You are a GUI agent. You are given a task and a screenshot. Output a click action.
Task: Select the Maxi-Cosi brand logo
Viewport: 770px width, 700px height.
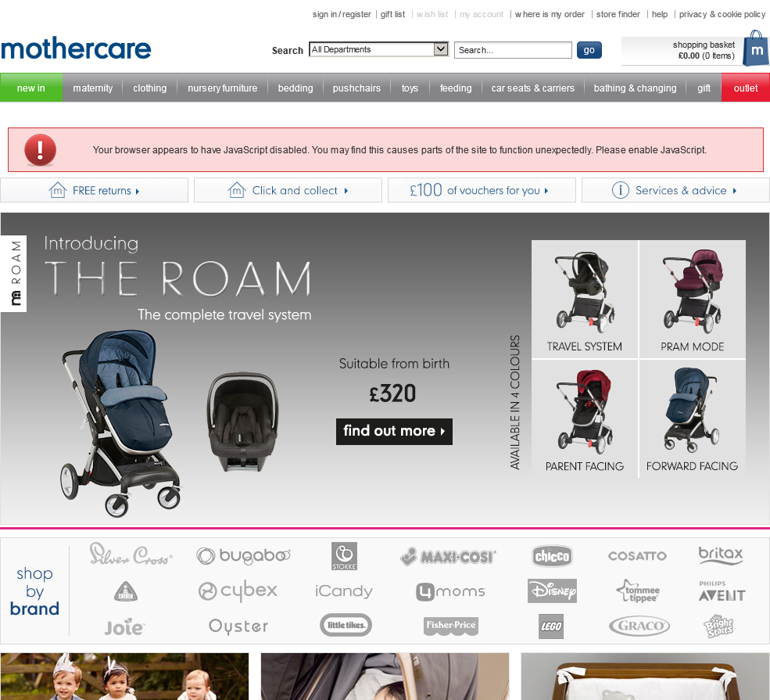(448, 556)
